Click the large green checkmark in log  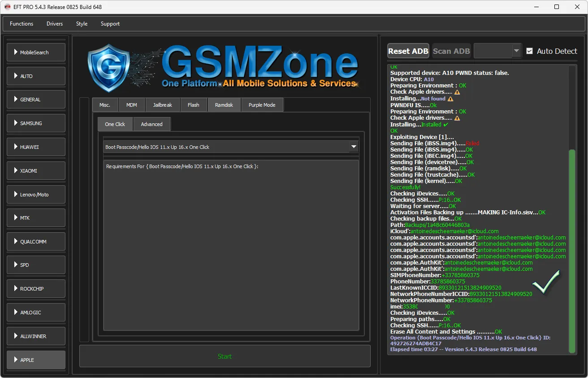click(546, 282)
